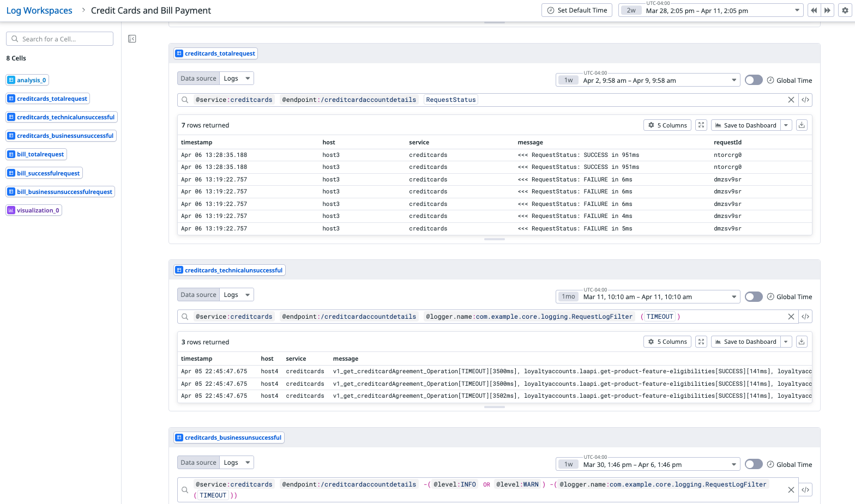855x504 pixels.
Task: Jump to visualization_0 cell in sidebar
Action: (34, 210)
